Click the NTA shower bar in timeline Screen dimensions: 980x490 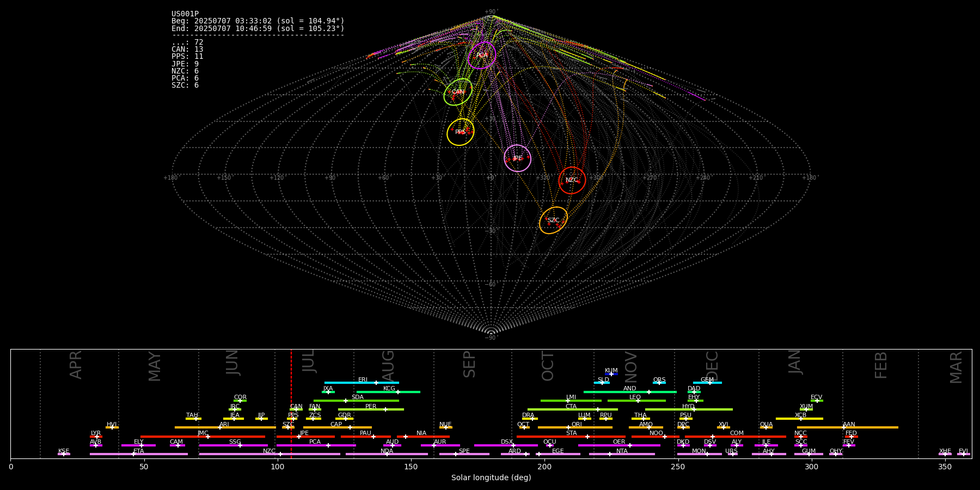click(622, 454)
